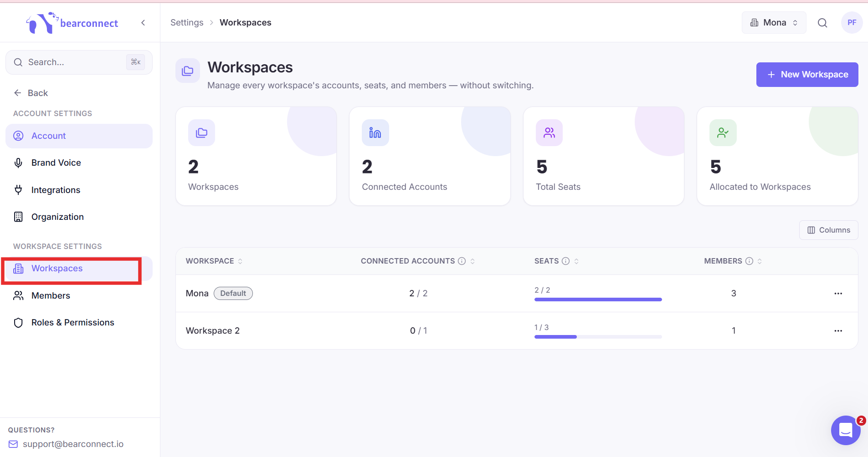Click the info icon next to Seats
Viewport: 868px width, 457px height.
(x=565, y=261)
